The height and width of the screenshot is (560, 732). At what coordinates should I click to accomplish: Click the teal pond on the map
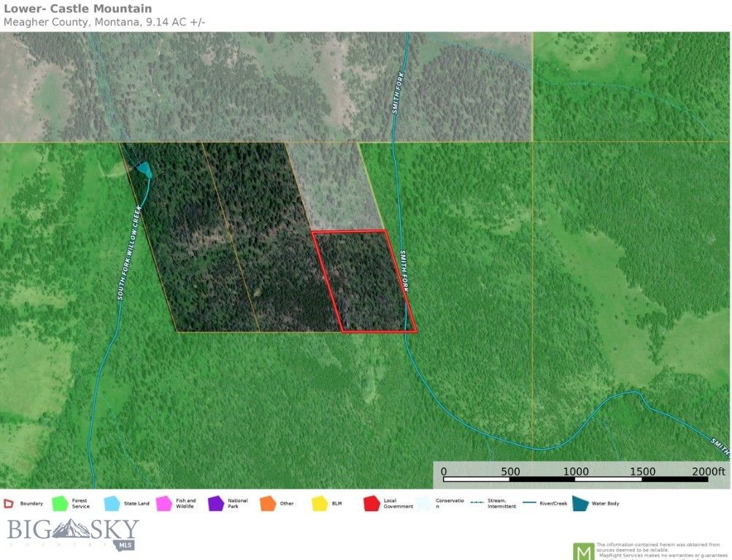[144, 169]
